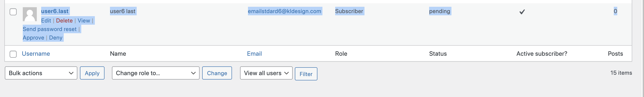The width and height of the screenshot is (644, 97).
Task: Open the View all users filter dropdown
Action: 266,73
